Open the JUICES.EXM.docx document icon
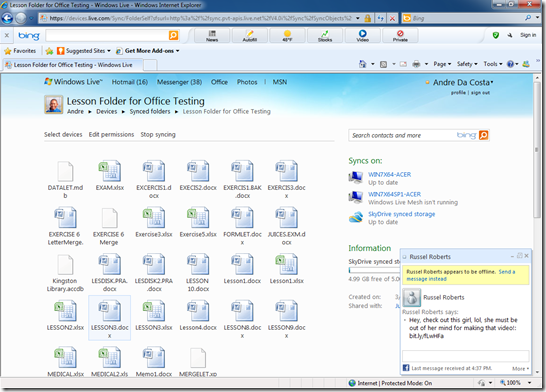 click(286, 218)
